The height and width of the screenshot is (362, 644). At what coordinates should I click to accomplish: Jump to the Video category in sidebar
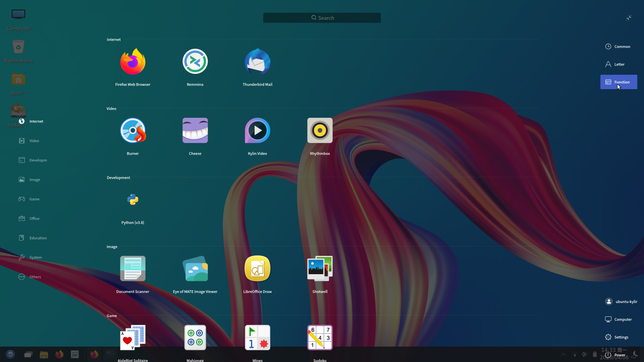tap(29, 141)
